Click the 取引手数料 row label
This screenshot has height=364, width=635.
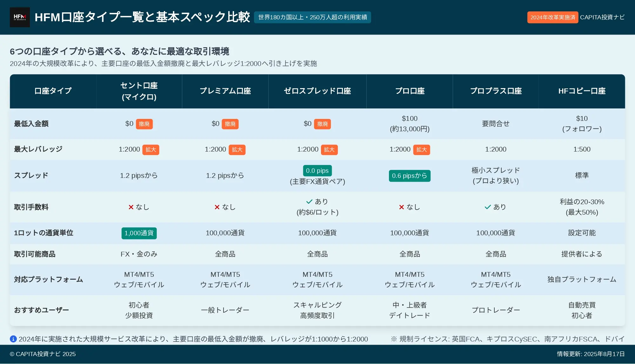tap(31, 207)
